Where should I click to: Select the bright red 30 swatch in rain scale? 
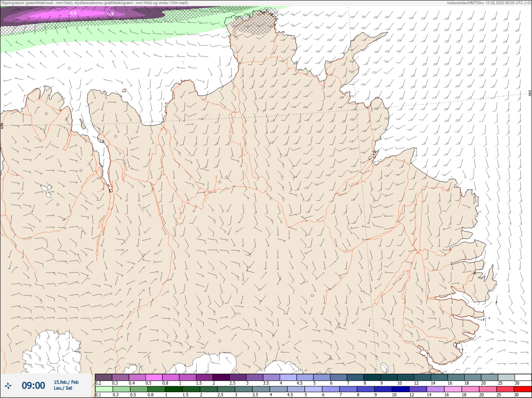click(x=523, y=389)
